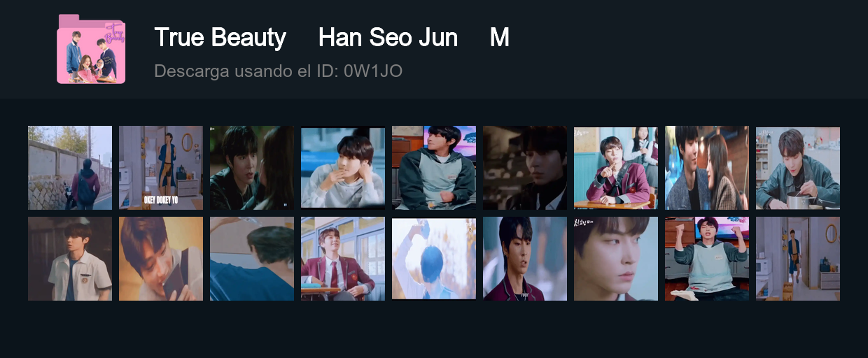Open thumbnail of boy eating from pot

point(798,168)
